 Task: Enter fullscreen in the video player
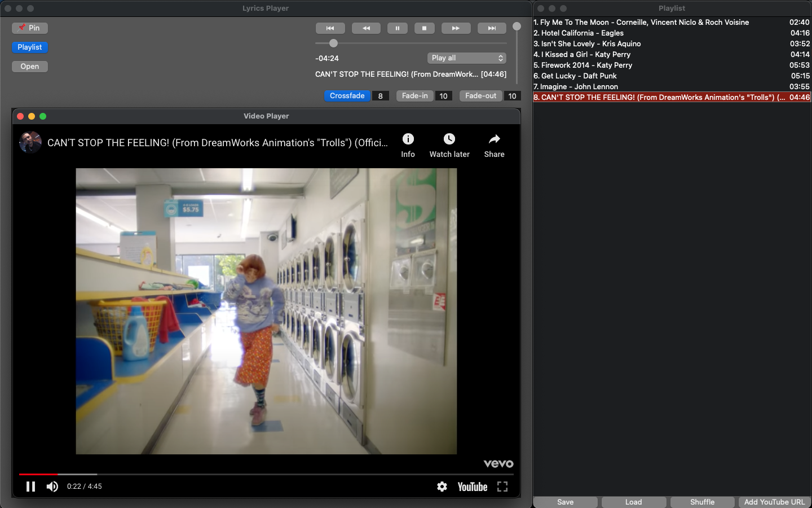[502, 487]
